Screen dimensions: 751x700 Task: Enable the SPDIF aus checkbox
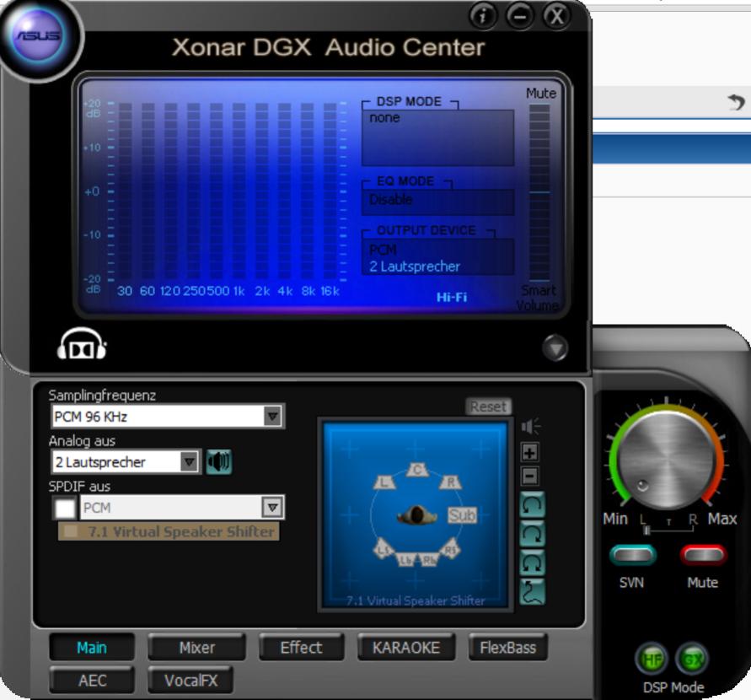click(x=65, y=508)
